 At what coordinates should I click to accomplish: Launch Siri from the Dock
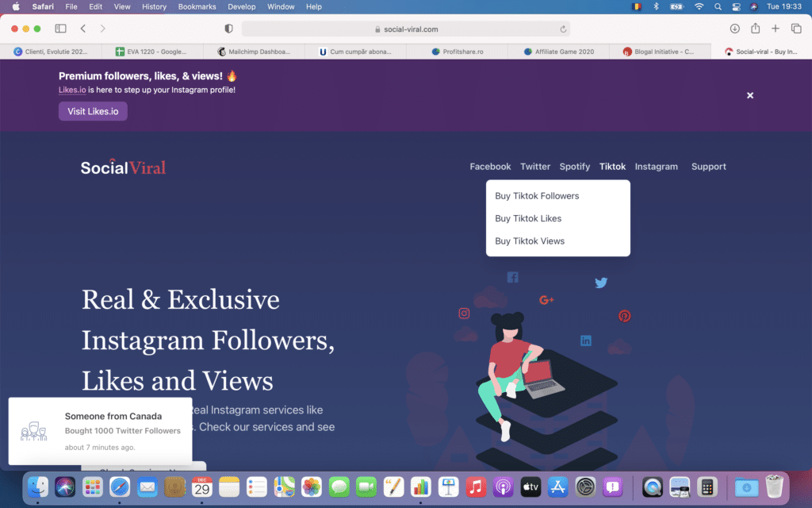(x=65, y=487)
